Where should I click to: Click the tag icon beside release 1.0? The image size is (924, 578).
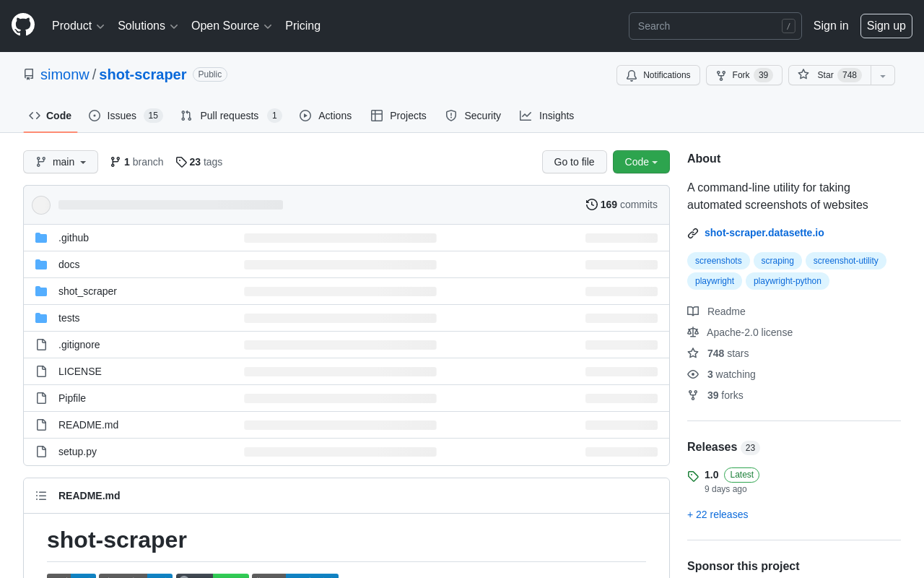693,476
